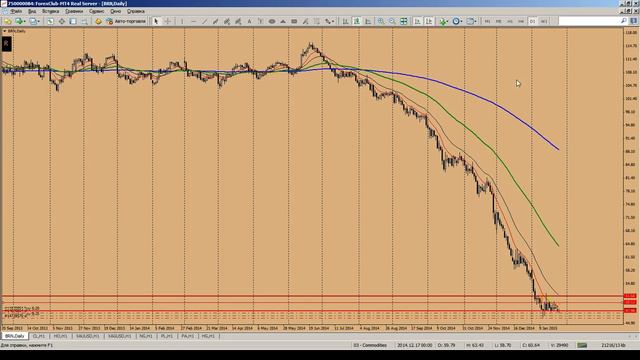Select the ellipse shape tool
The height and width of the screenshot is (360, 640).
[x=271, y=21]
